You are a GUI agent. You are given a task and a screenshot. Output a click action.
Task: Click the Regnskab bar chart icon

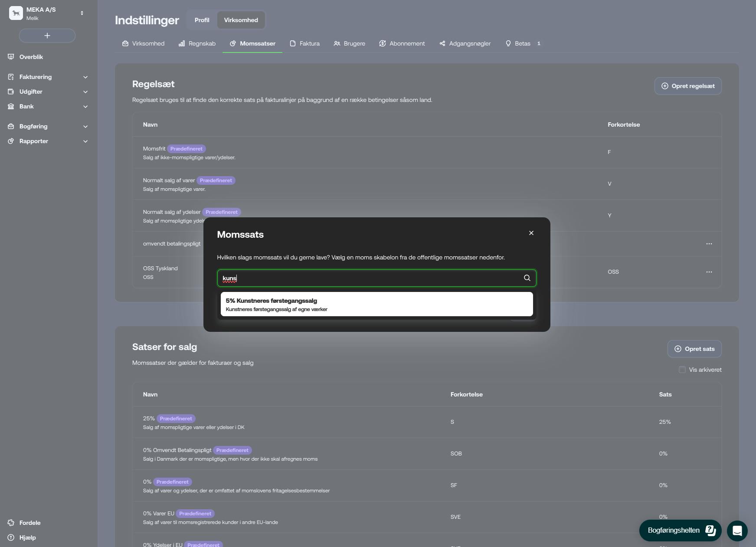click(x=182, y=43)
